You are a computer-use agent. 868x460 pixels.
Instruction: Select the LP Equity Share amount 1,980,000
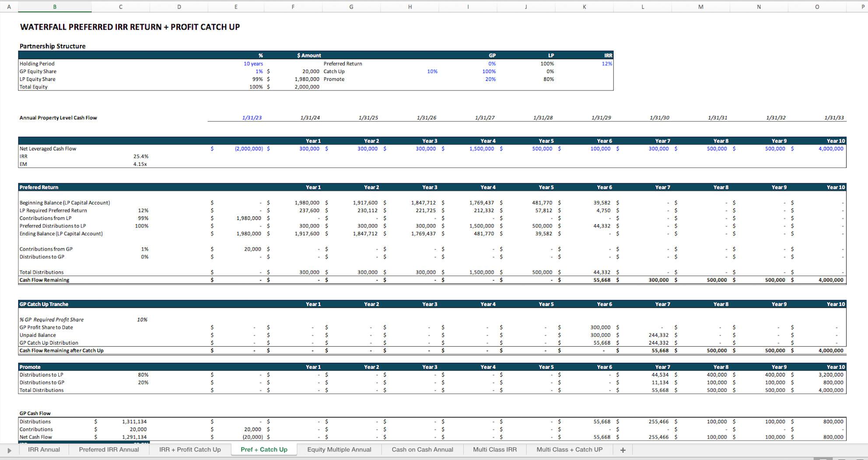click(x=307, y=80)
